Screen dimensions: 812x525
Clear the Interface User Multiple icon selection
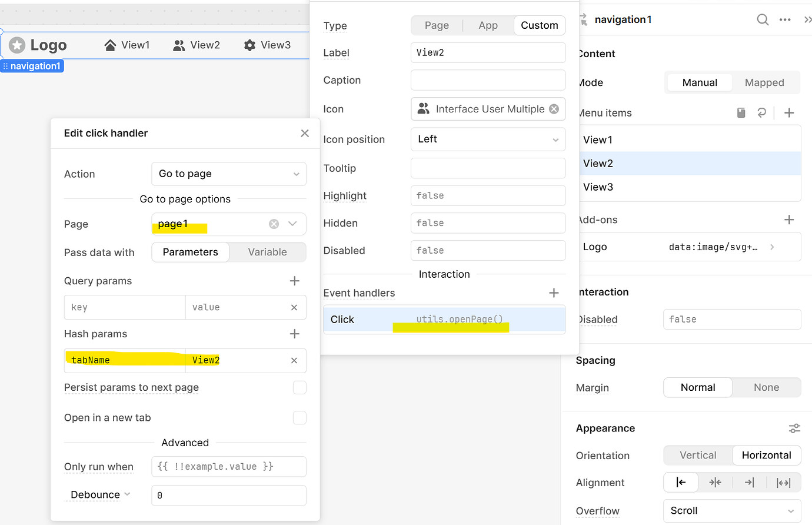click(554, 109)
